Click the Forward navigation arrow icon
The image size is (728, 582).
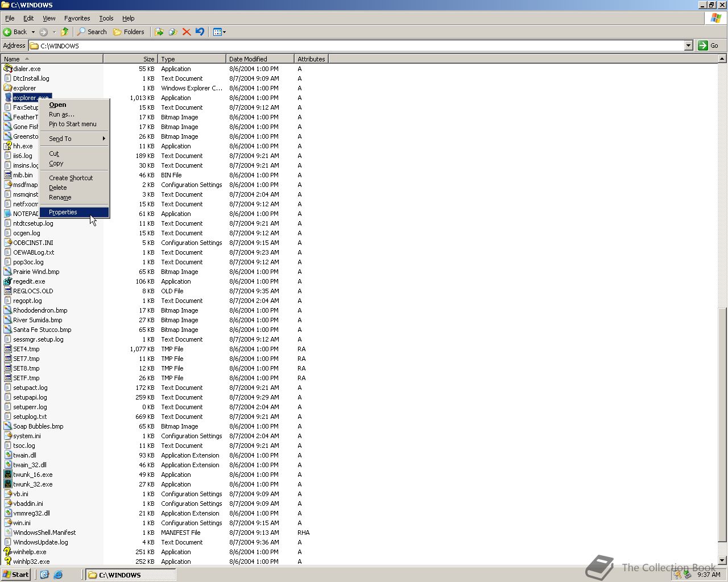click(43, 32)
